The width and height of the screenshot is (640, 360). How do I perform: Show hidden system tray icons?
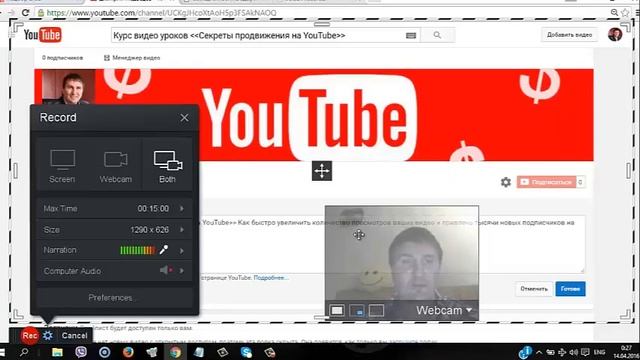point(539,352)
